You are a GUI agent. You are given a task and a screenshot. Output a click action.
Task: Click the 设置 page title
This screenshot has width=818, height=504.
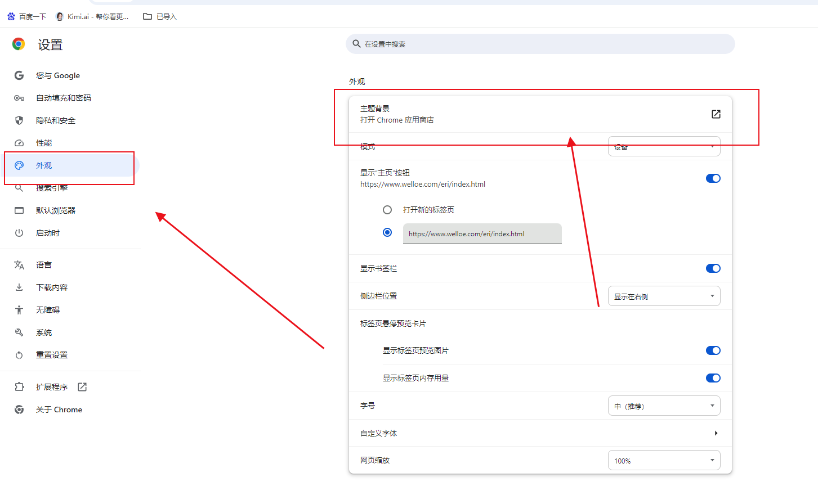click(x=50, y=44)
